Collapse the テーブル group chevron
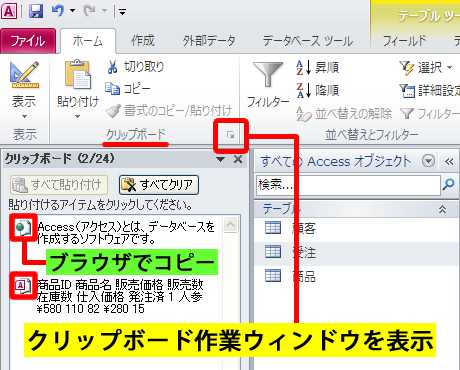460x370 pixels. pyautogui.click(x=442, y=210)
